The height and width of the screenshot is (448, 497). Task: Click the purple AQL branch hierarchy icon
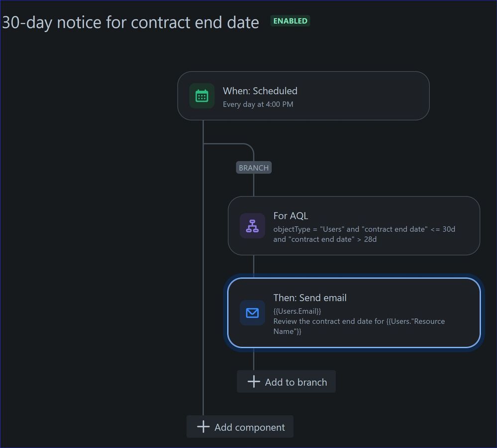(x=252, y=226)
